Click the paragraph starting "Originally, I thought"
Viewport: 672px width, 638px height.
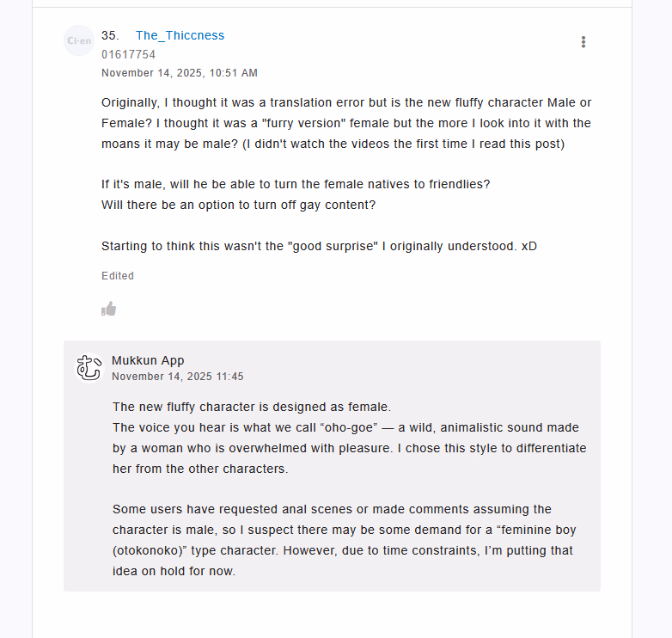(x=345, y=123)
